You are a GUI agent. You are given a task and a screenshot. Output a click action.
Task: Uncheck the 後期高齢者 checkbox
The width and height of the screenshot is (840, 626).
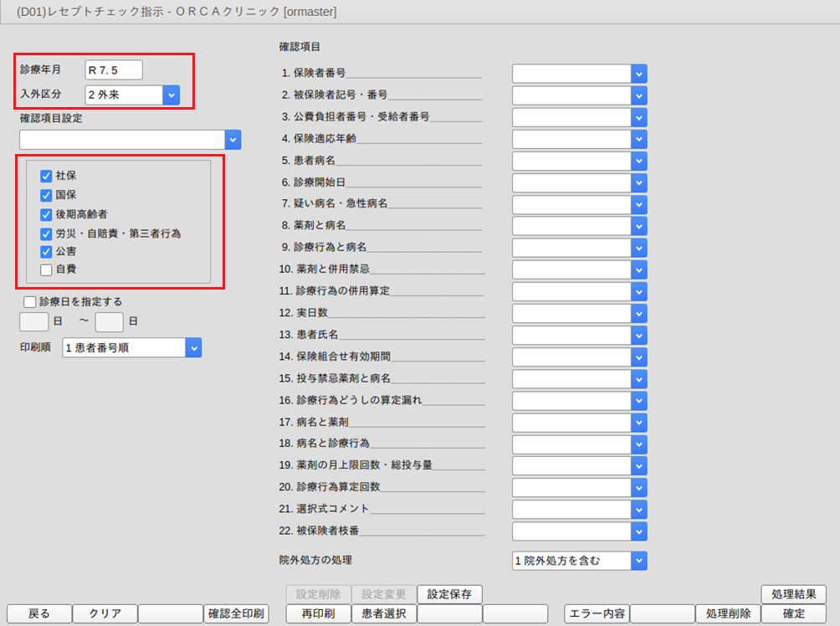coord(47,214)
